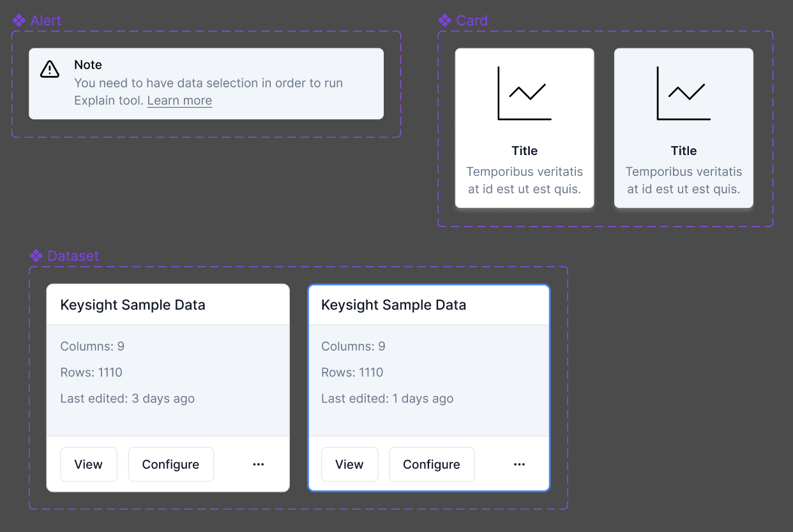Image resolution: width=793 pixels, height=532 pixels.
Task: Select the Dataset component label
Action: click(x=73, y=256)
